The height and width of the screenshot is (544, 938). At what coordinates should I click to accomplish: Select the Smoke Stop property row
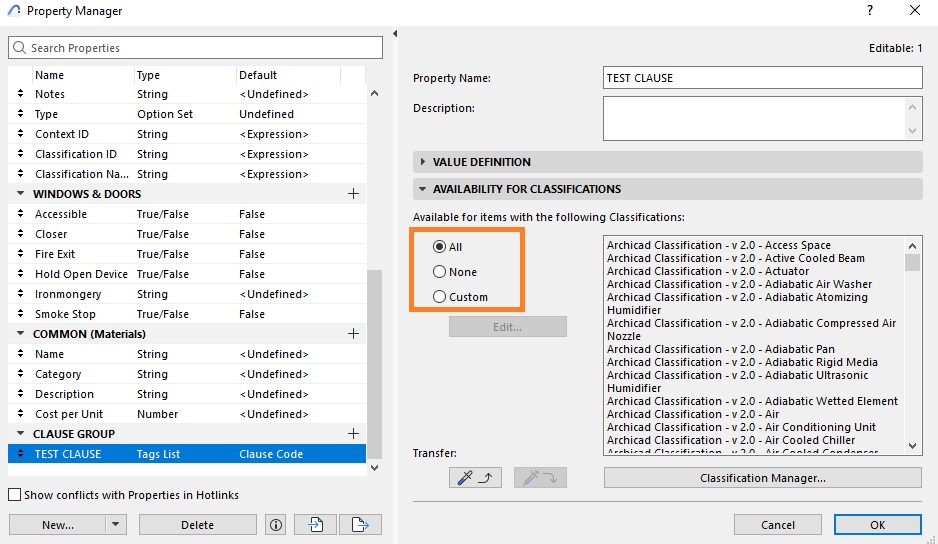tap(187, 314)
